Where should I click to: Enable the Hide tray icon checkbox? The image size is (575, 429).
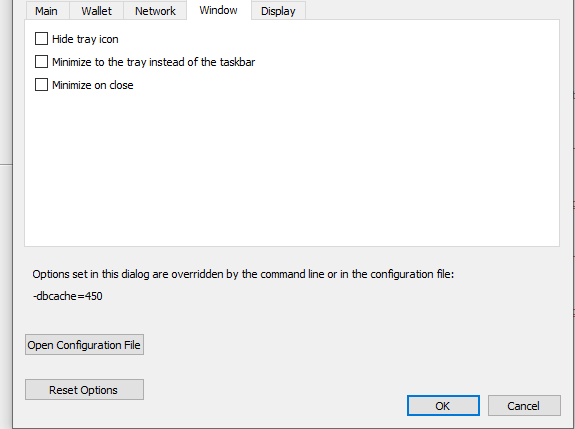(41, 38)
